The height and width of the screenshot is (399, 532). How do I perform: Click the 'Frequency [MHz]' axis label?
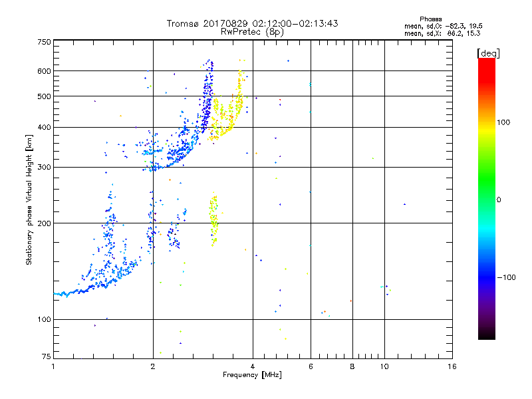pos(252,375)
